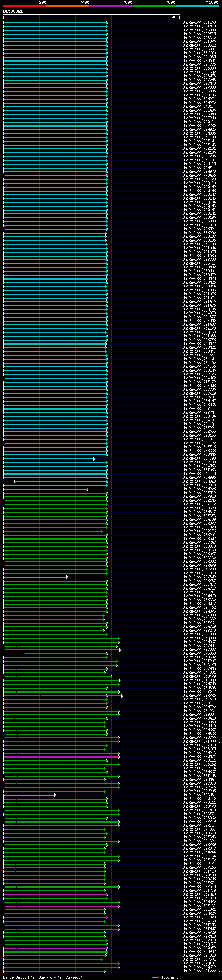Select hit label UniRef100_A7QX31
The image size is (222, 980).
199,963
